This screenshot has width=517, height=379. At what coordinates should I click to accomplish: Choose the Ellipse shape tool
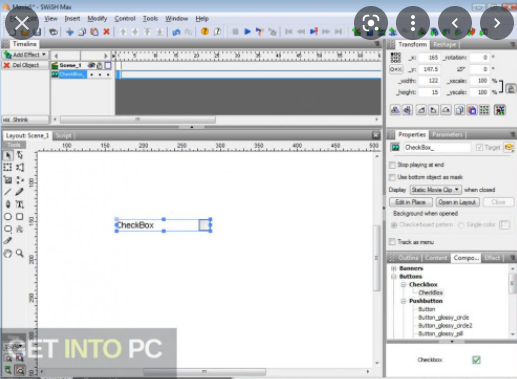point(8,217)
